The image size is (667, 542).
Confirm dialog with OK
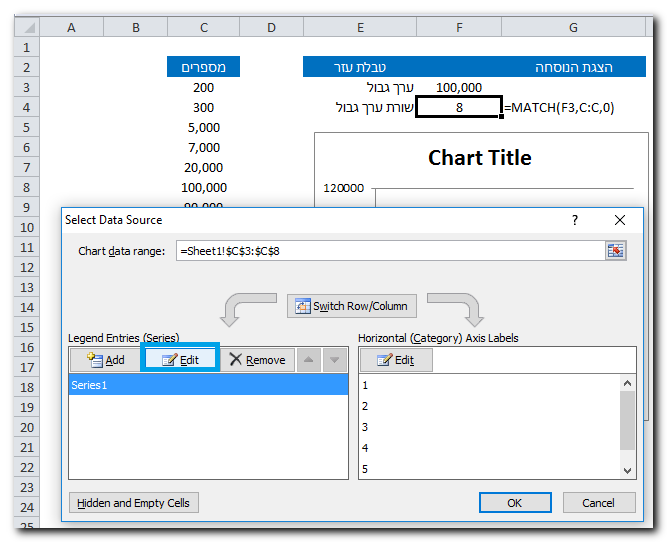tap(515, 503)
